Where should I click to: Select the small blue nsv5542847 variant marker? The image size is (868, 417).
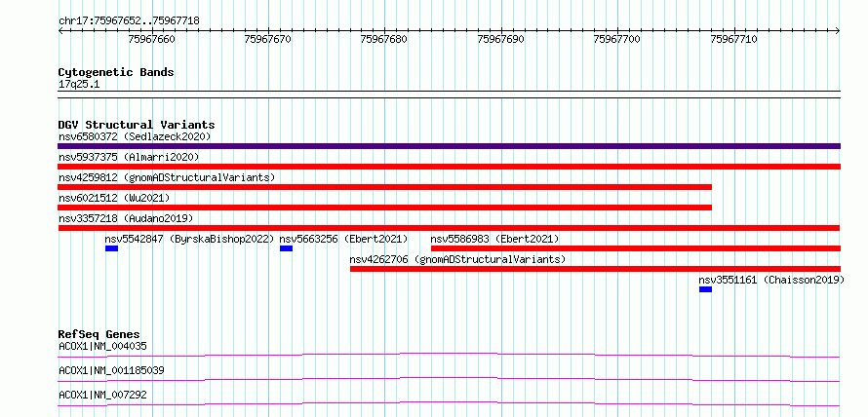(x=111, y=248)
